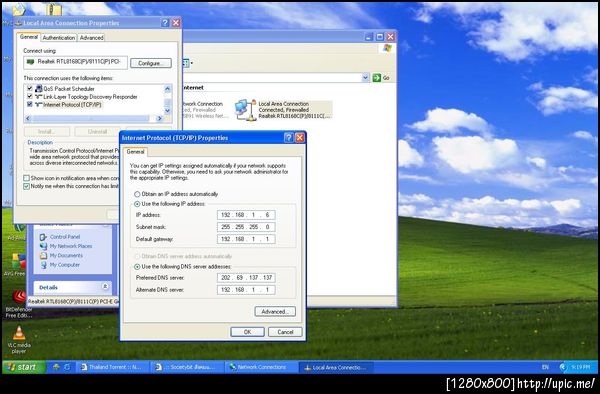Enable Show icon in notification area checkbox
Image resolution: width=600 pixels, height=394 pixels.
(26, 178)
